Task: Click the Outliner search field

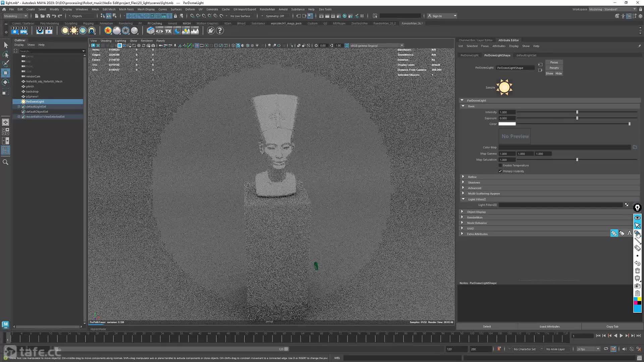Action: click(x=51, y=51)
